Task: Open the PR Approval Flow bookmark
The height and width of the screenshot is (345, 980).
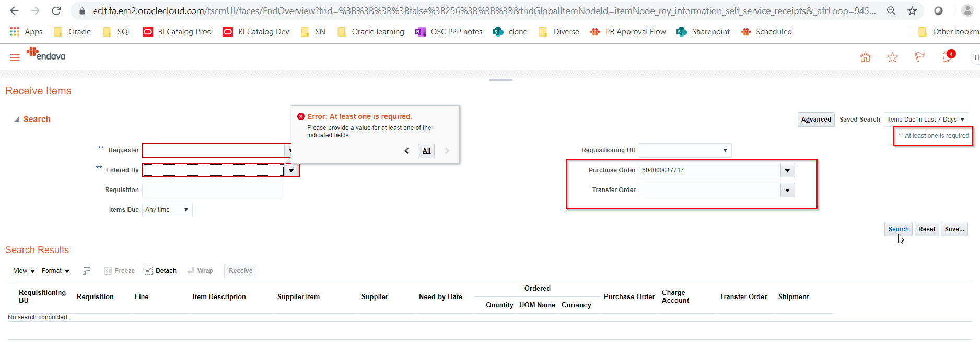Action: point(628,32)
